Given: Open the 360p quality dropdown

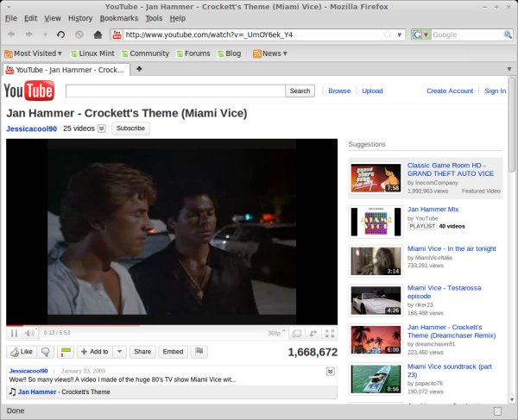Looking at the screenshot, I should tap(275, 333).
